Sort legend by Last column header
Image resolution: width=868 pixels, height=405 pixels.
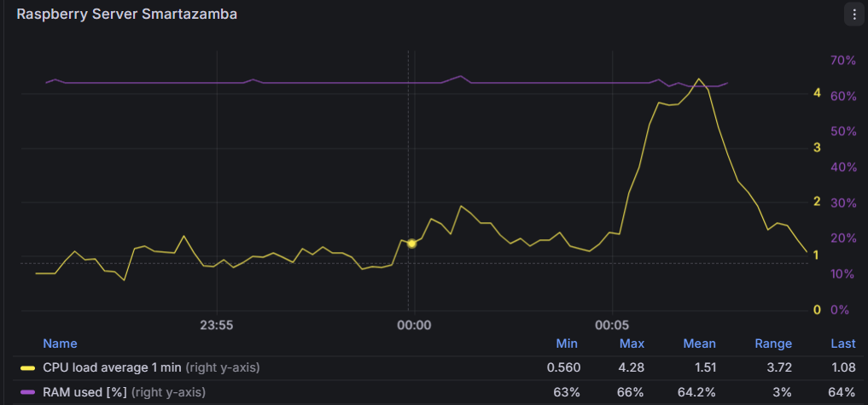click(x=843, y=343)
